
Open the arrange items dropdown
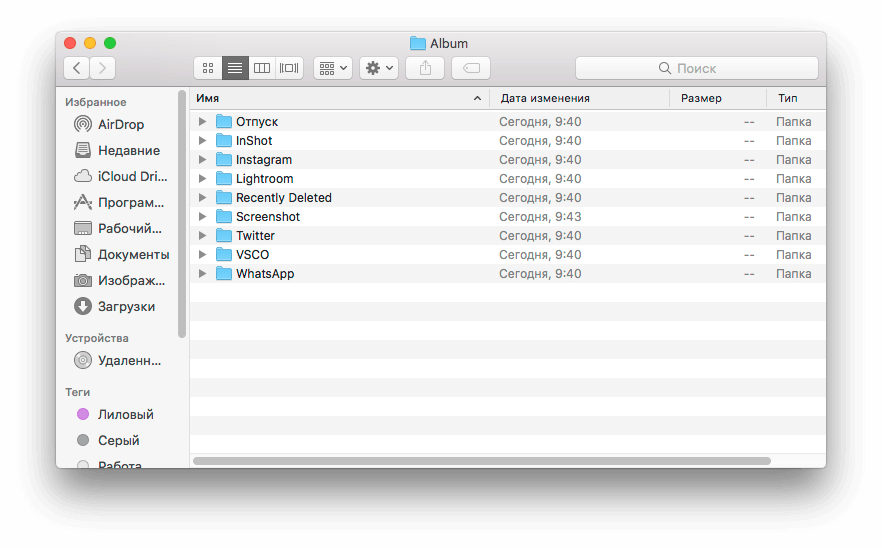(x=333, y=68)
